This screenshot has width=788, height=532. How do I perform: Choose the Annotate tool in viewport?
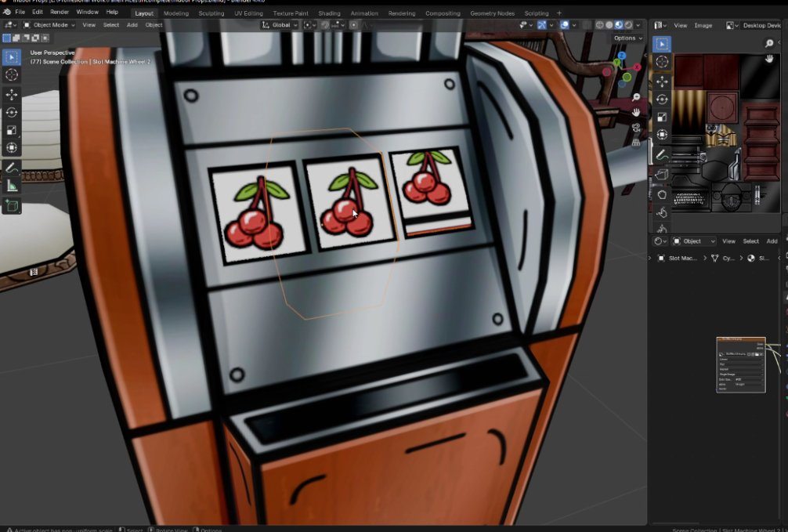pos(12,168)
